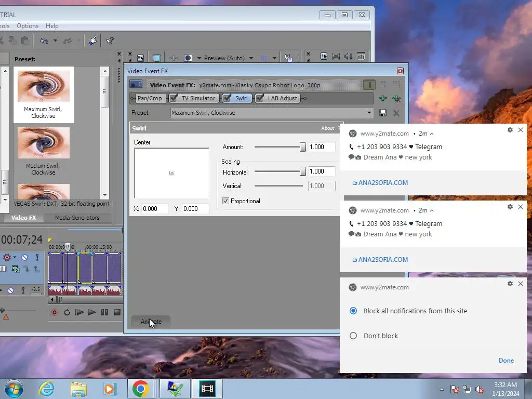The image size is (532, 399).
Task: Click the Play button in transport bar
Action: click(92, 312)
